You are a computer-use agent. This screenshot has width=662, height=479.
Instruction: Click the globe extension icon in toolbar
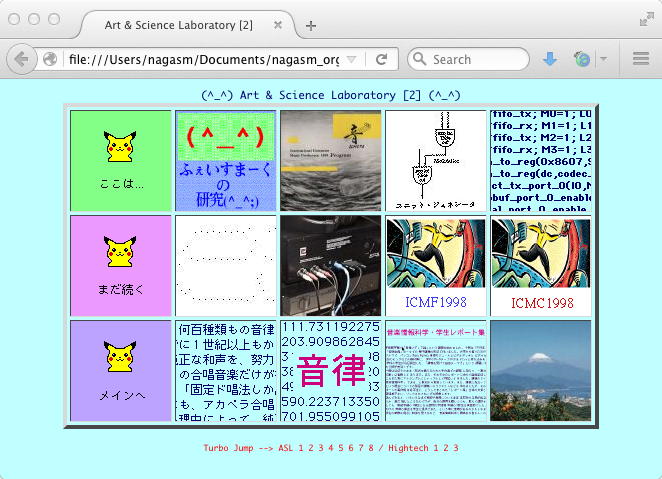[x=582, y=59]
